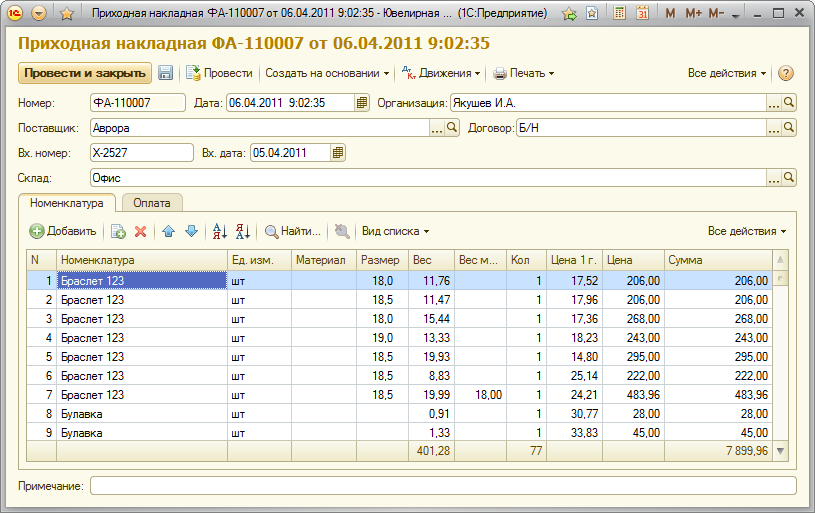Click the Найти... search button
The width and height of the screenshot is (815, 513).
click(x=293, y=231)
